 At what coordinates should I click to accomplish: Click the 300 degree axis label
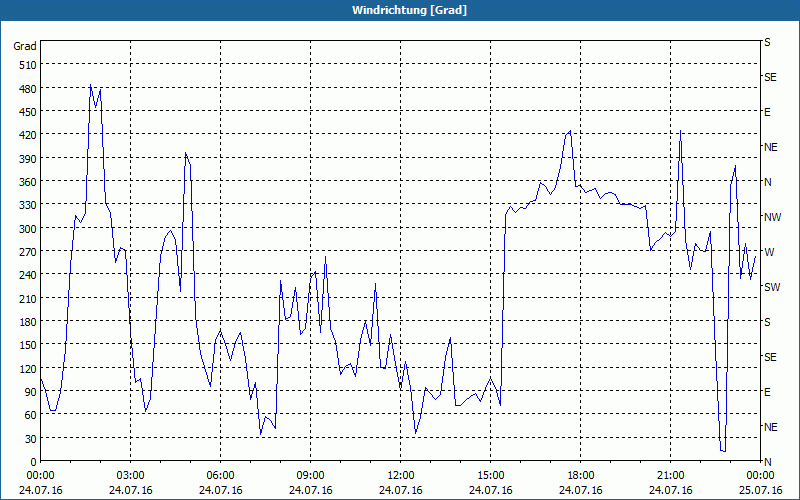pos(28,229)
